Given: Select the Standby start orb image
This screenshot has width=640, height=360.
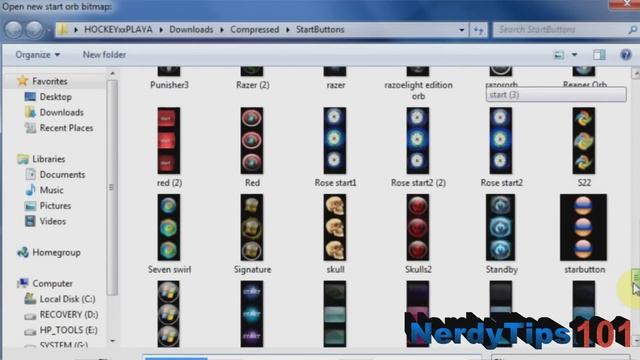Looking at the screenshot, I should click(500, 227).
